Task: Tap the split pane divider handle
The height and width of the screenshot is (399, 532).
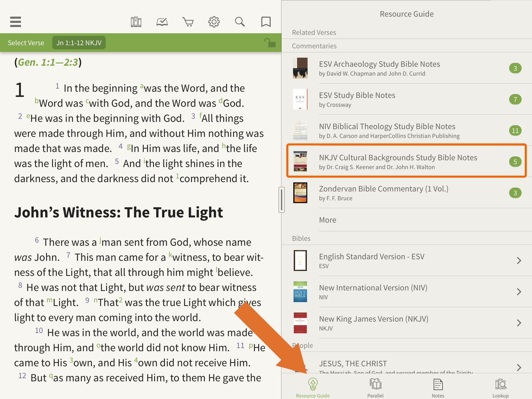Action: click(x=281, y=199)
